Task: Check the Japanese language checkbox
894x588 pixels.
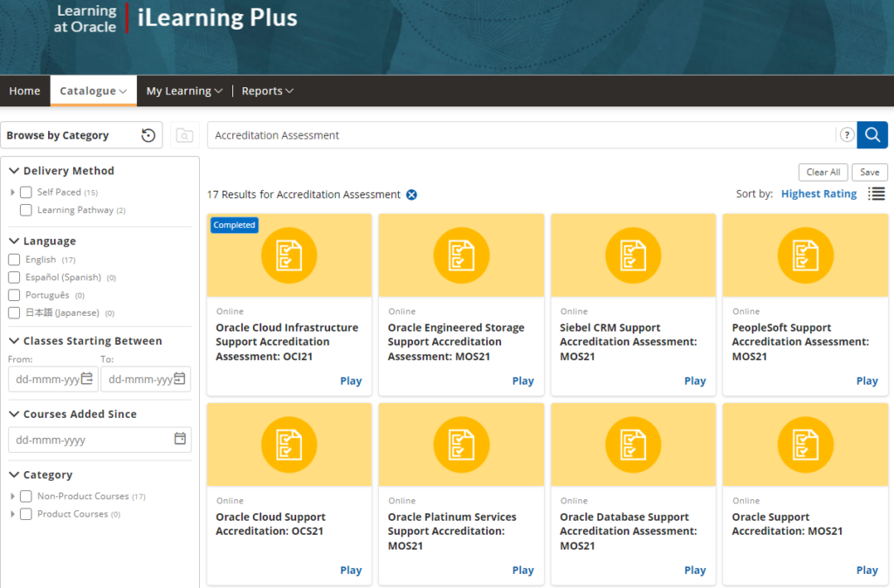Action: point(14,313)
